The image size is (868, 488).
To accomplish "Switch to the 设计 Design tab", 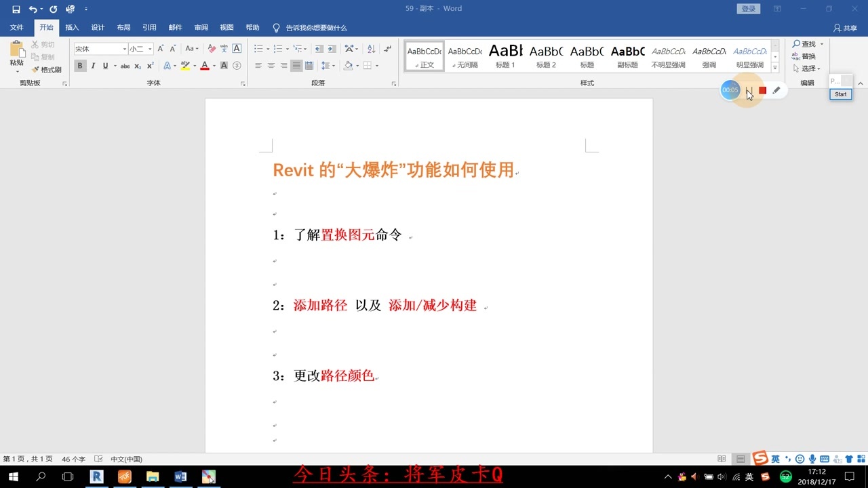I will pos(98,28).
